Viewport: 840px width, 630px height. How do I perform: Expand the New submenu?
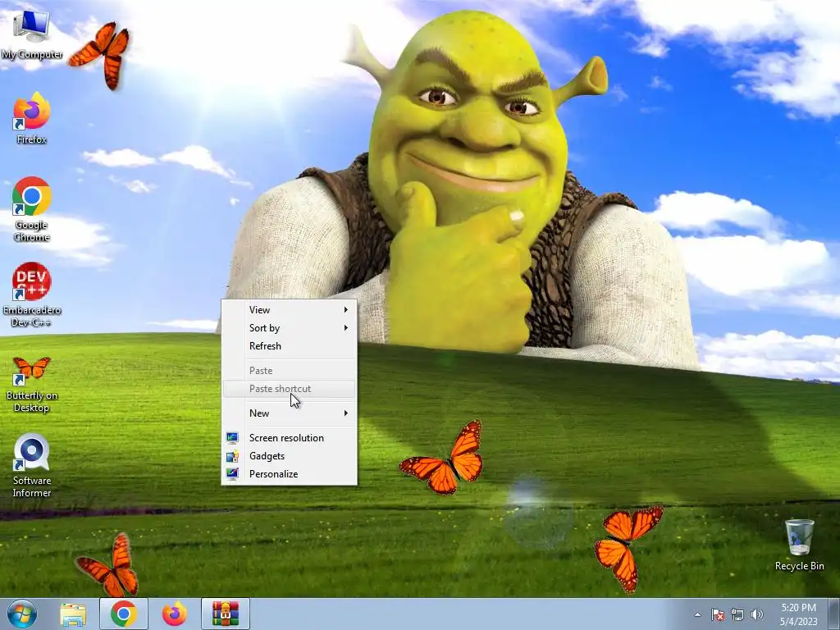tap(289, 413)
